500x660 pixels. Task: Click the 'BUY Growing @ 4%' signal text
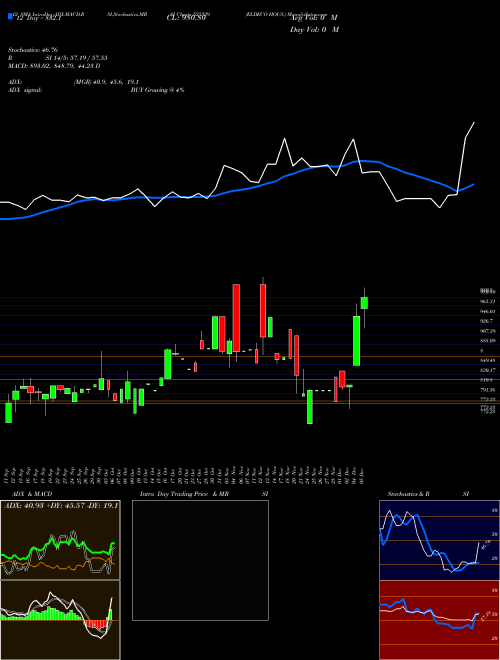tap(157, 90)
